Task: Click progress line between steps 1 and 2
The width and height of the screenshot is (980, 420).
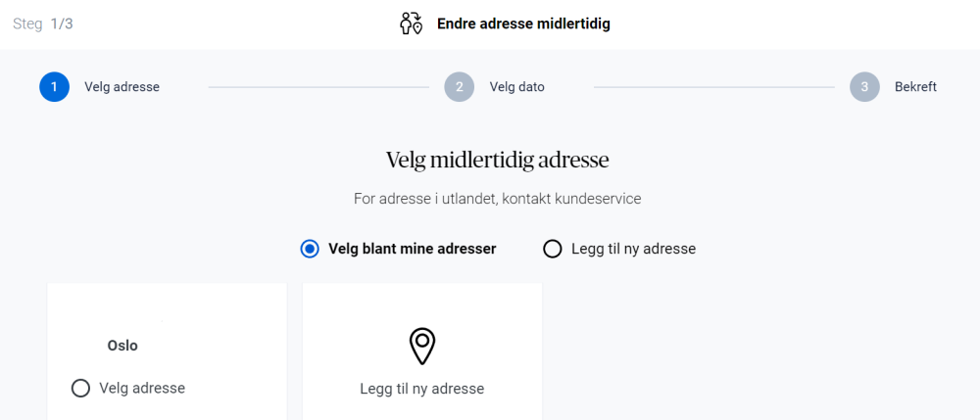Action: (x=318, y=87)
